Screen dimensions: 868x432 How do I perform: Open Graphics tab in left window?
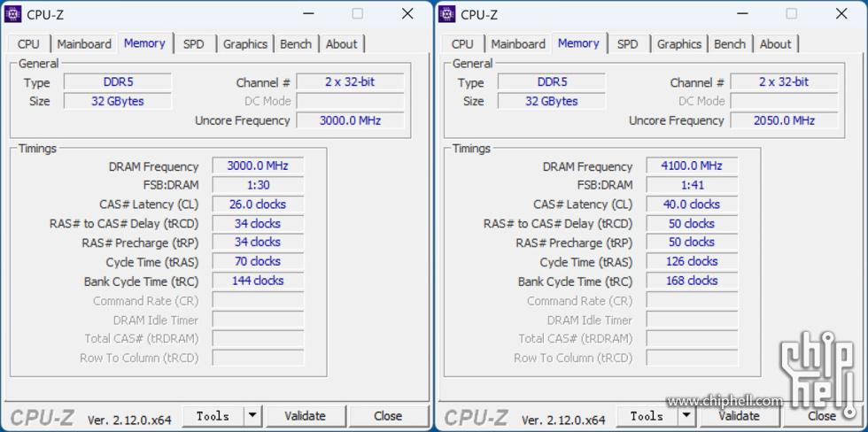(x=244, y=44)
